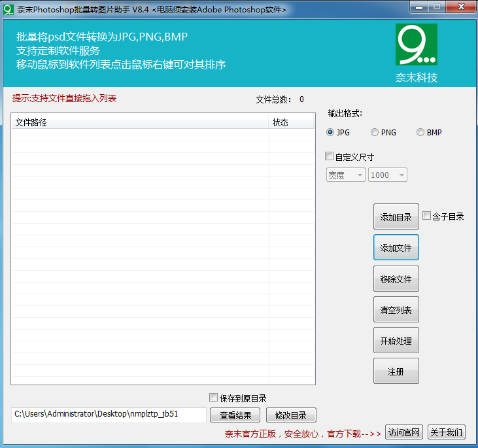Click the 添加目录 button
Viewport: 478px width, 448px height.
click(x=396, y=217)
